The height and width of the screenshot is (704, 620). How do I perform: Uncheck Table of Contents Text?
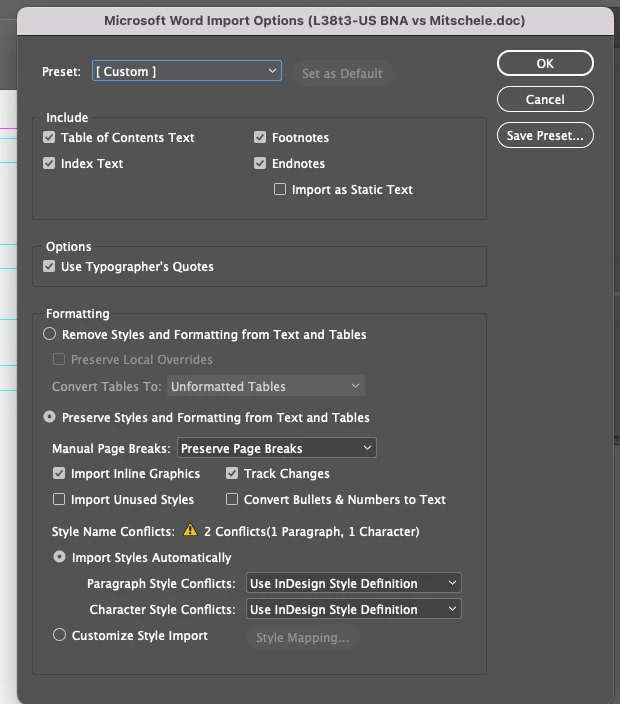click(49, 137)
